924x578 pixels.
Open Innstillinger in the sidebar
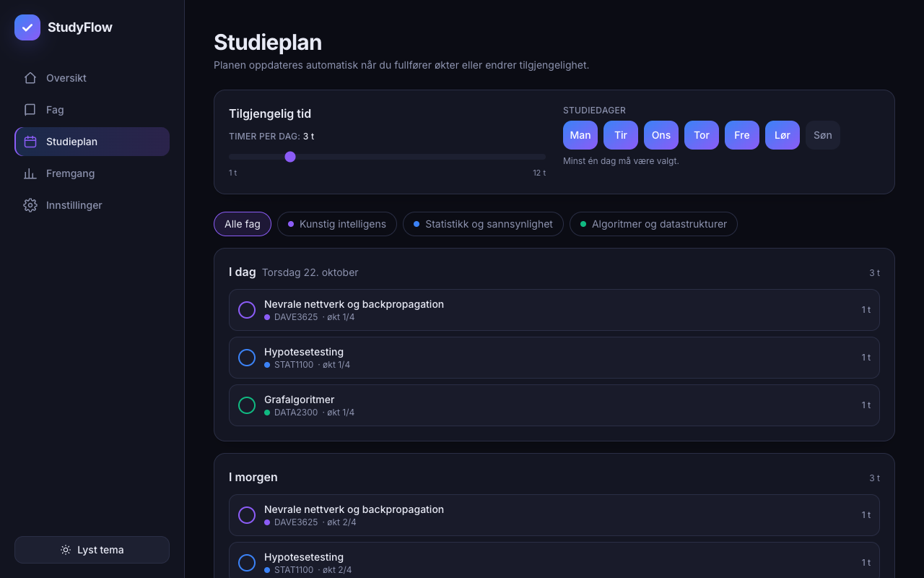pyautogui.click(x=92, y=205)
